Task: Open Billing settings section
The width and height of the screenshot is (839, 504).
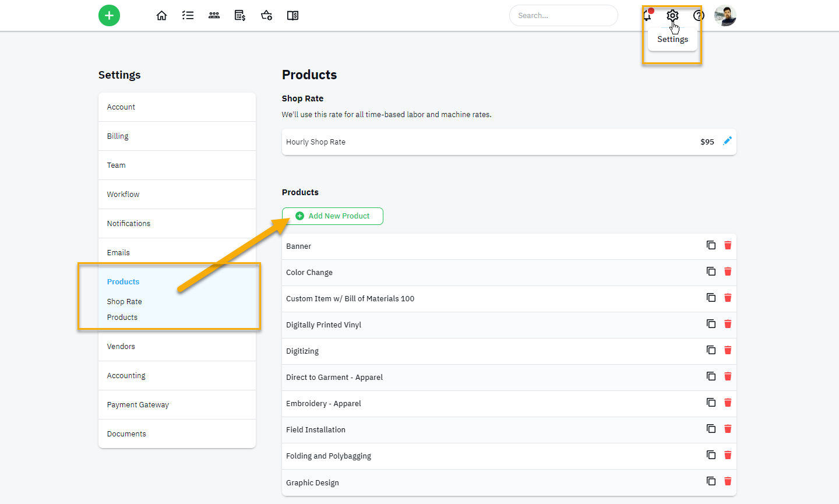Action: coord(177,136)
